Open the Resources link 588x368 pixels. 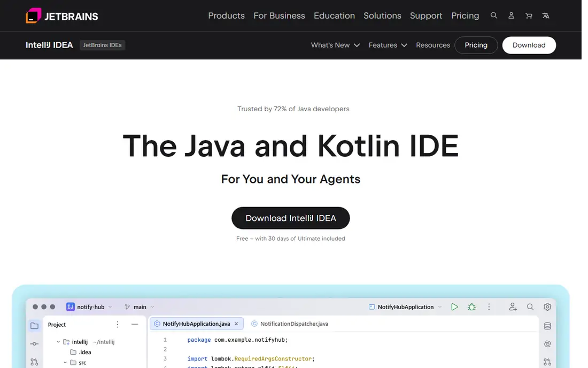point(433,45)
